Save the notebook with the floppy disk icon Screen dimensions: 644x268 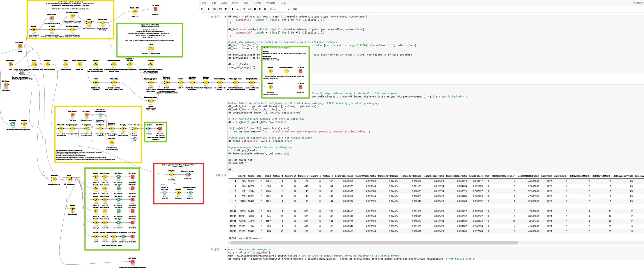click(202, 9)
